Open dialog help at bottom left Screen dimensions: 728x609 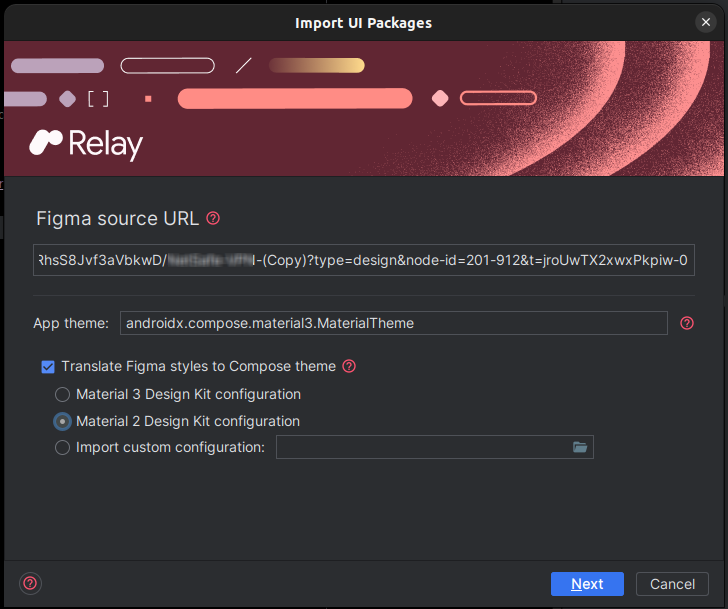[x=30, y=583]
